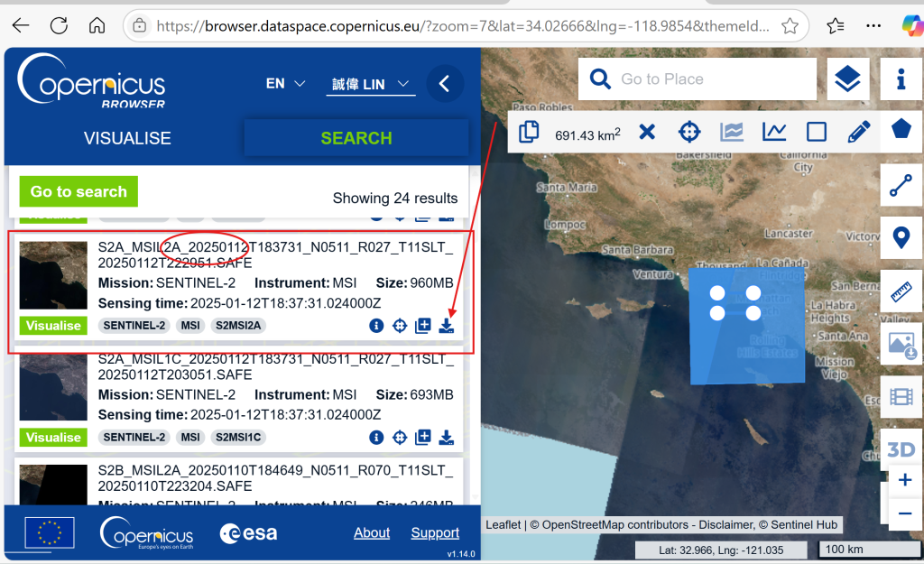Collapse the side panel with the chevron

[445, 84]
